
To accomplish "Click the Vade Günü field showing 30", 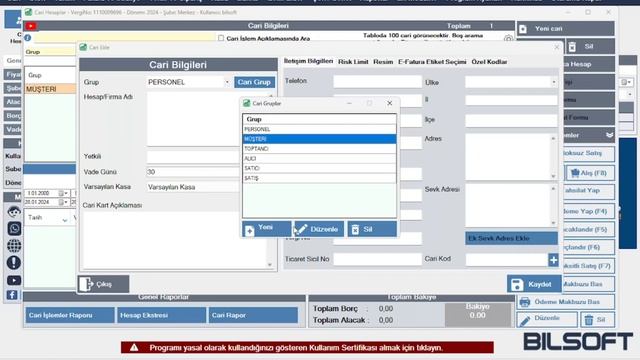I will point(193,172).
